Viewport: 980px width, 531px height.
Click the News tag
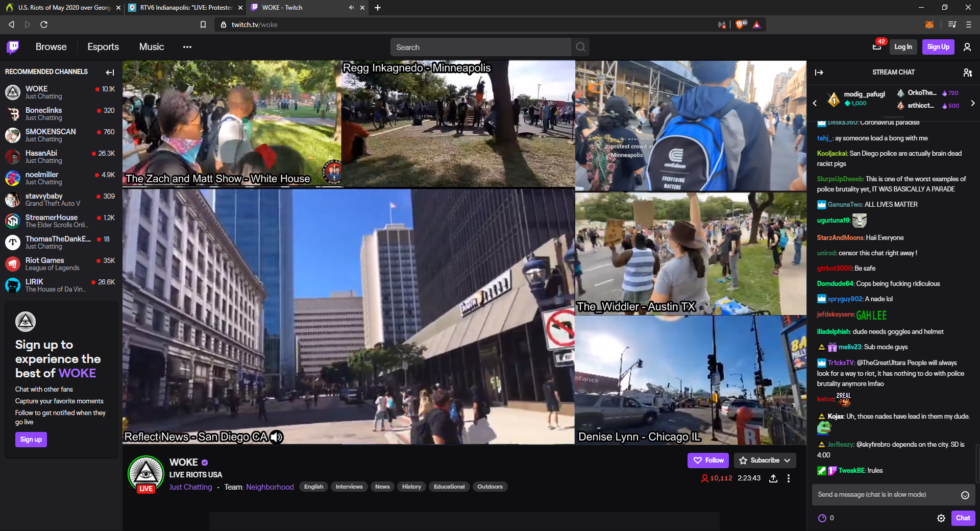pos(382,487)
